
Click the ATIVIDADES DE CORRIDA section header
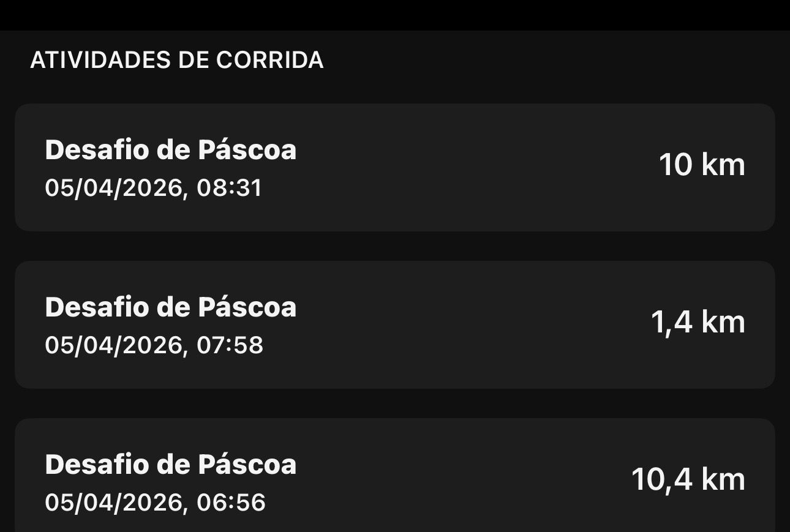click(177, 60)
